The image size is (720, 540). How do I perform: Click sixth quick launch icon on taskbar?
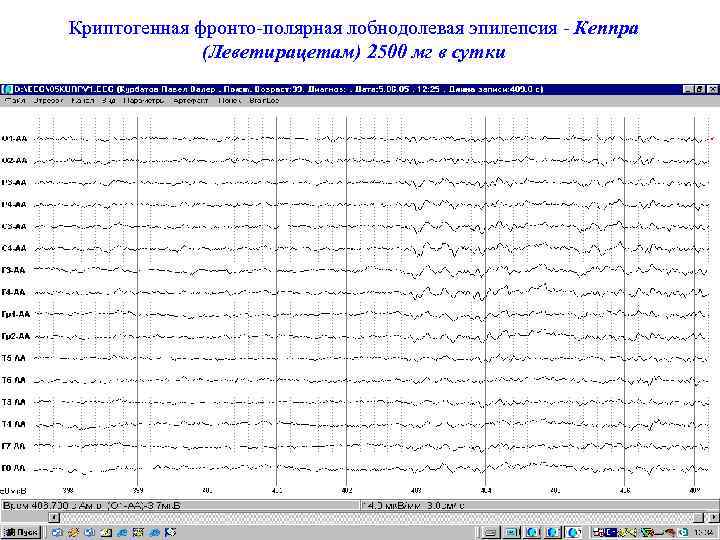138,532
